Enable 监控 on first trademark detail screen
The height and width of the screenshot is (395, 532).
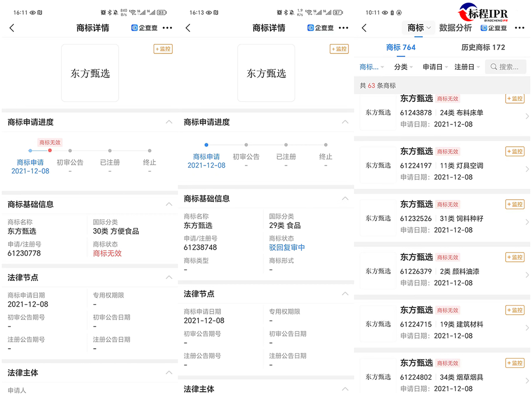coord(163,49)
